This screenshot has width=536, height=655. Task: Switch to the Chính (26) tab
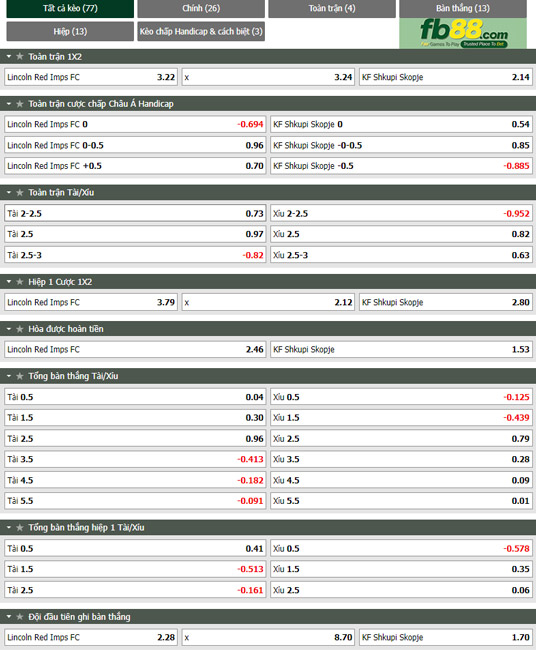tap(201, 8)
